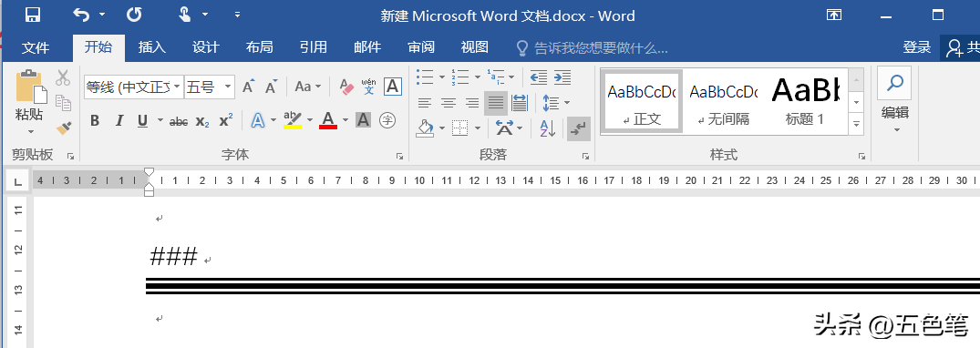This screenshot has width=980, height=348.
Task: Open paragraph shading paint bucket
Action: tap(425, 128)
